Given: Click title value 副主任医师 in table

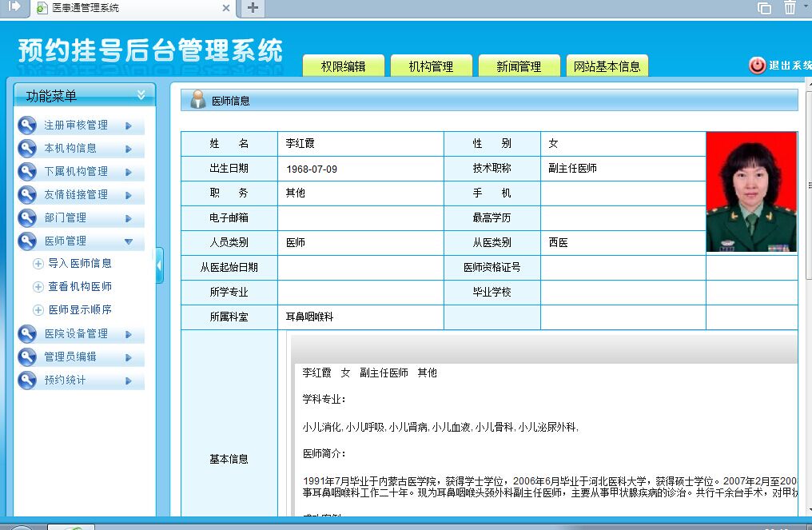Looking at the screenshot, I should tap(573, 169).
